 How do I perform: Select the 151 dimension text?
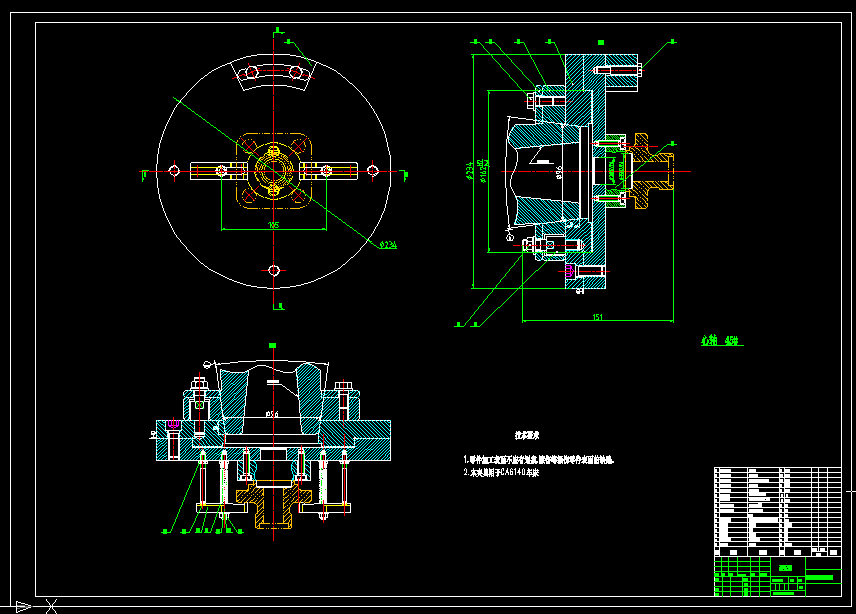click(598, 317)
